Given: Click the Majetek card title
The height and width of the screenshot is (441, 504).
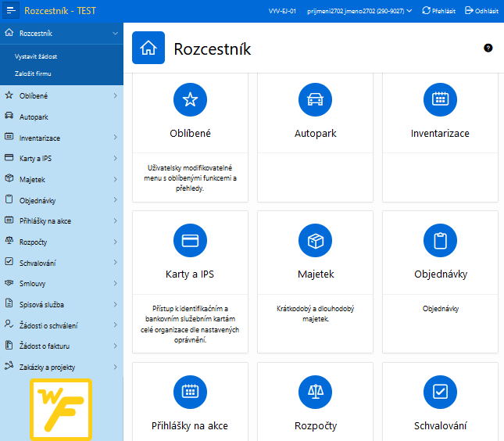Looking at the screenshot, I should [x=316, y=274].
